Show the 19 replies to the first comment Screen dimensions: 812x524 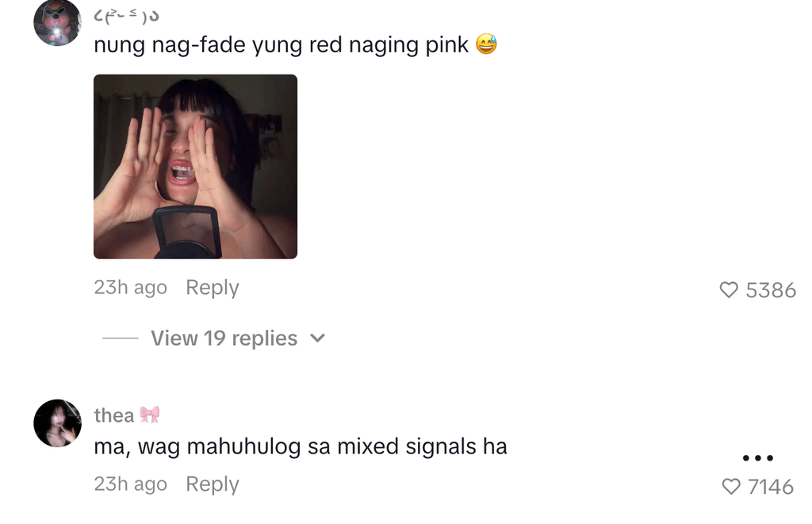tap(224, 338)
